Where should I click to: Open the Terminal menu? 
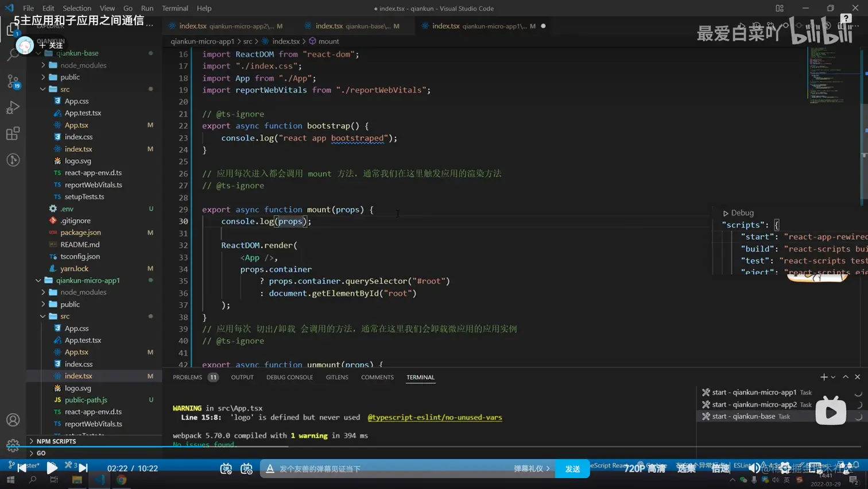click(x=175, y=8)
